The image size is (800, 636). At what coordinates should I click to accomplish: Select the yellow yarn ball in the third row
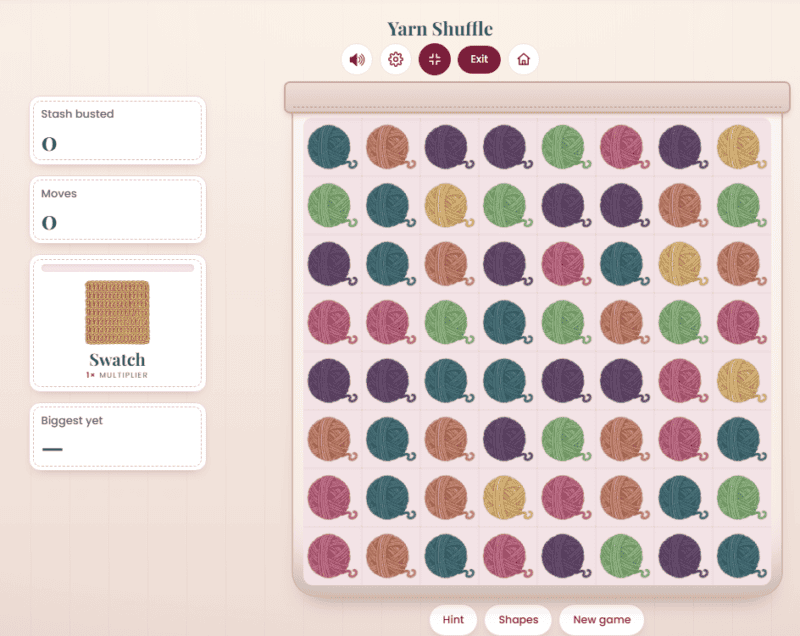point(682,264)
